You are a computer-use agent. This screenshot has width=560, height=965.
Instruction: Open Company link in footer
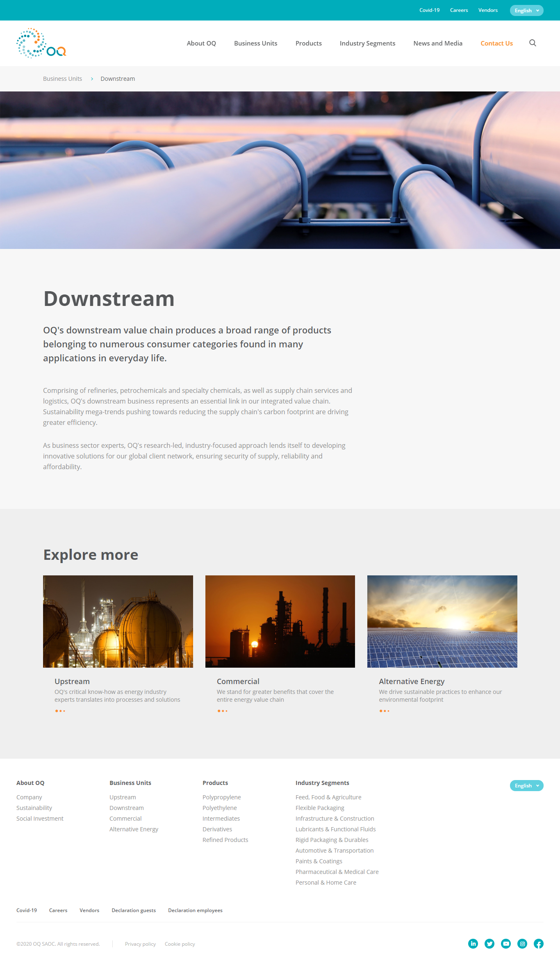(29, 797)
